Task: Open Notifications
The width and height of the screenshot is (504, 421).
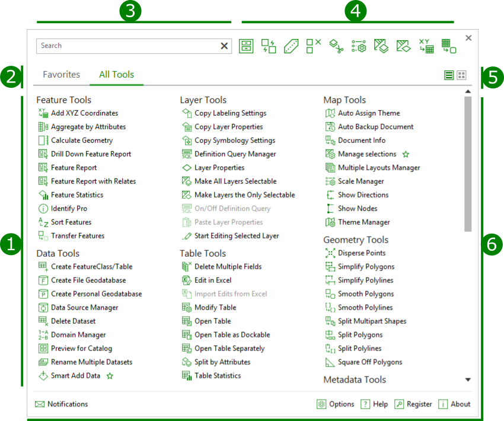Action: coord(62,404)
